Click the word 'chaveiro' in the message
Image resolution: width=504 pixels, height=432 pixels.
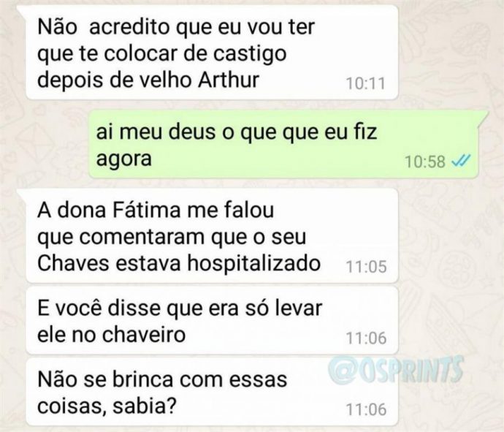144,335
